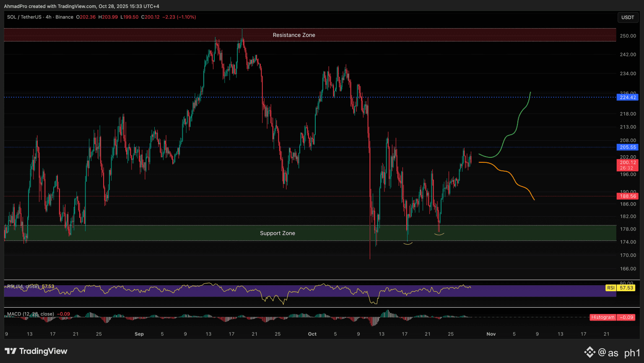Click the Sep date on time axis
Image resolution: width=644 pixels, height=363 pixels.
(139, 334)
